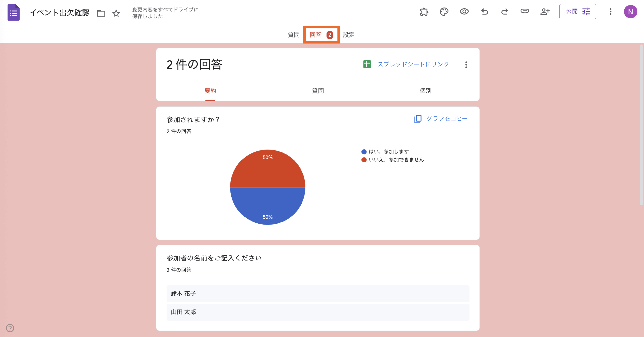Open the top-right three-dot menu
Screen dimensions: 644x337
click(610, 12)
